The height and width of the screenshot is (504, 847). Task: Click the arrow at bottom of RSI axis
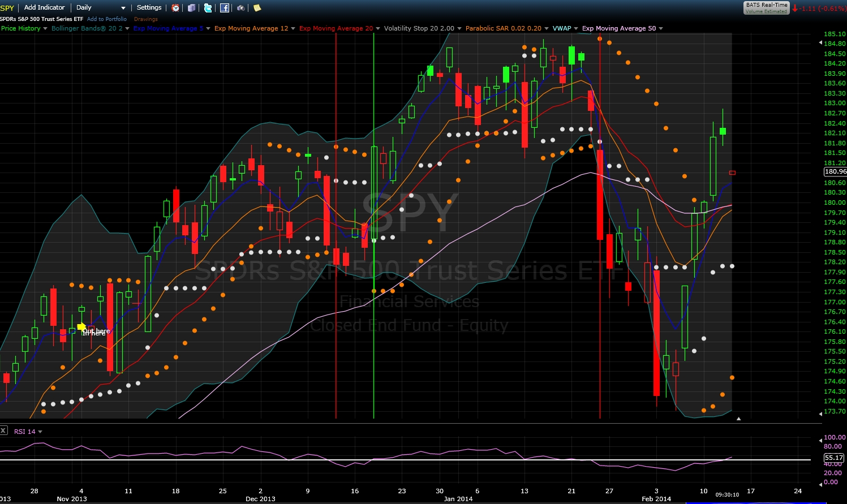point(820,484)
